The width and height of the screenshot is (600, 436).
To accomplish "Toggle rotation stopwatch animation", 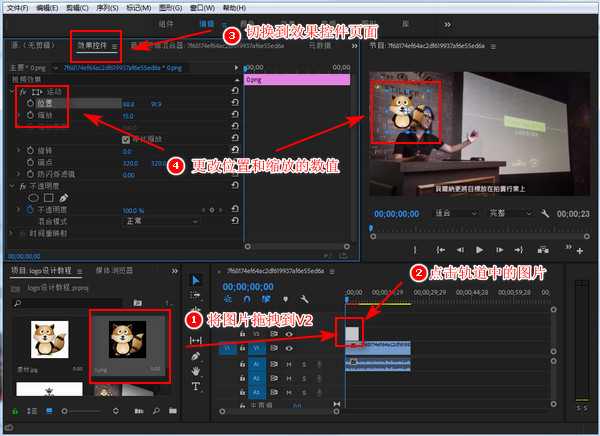I will click(x=31, y=150).
